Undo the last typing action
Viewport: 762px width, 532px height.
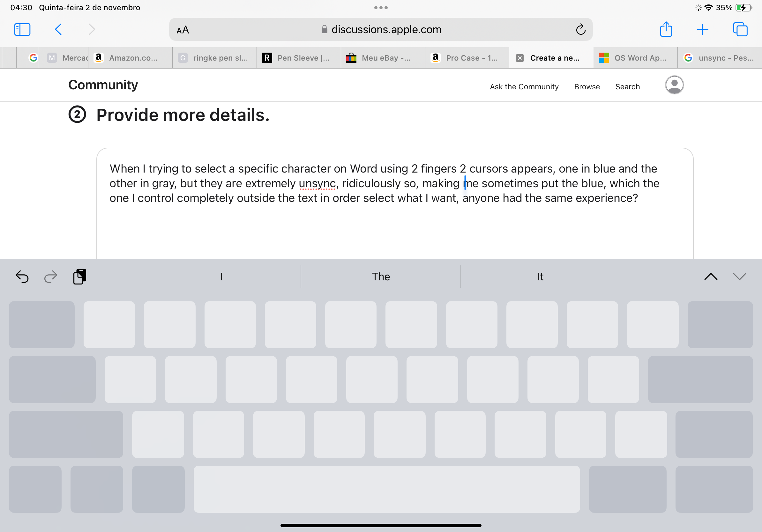coord(22,277)
